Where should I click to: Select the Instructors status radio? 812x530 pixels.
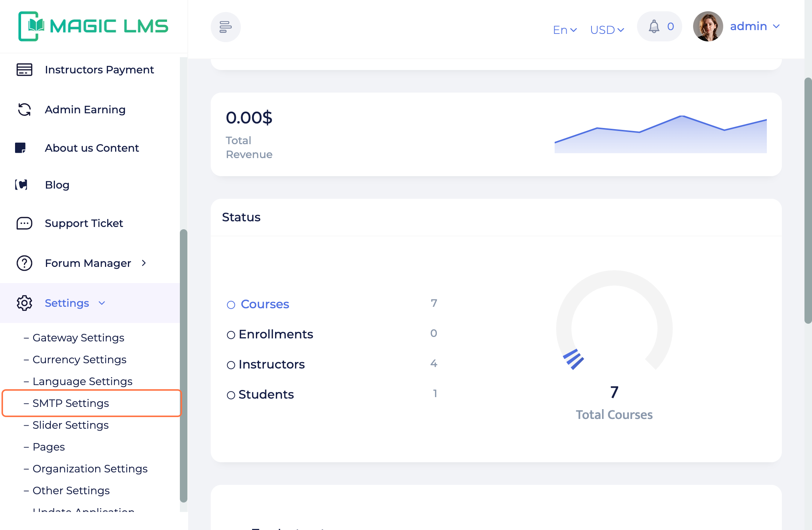(231, 365)
